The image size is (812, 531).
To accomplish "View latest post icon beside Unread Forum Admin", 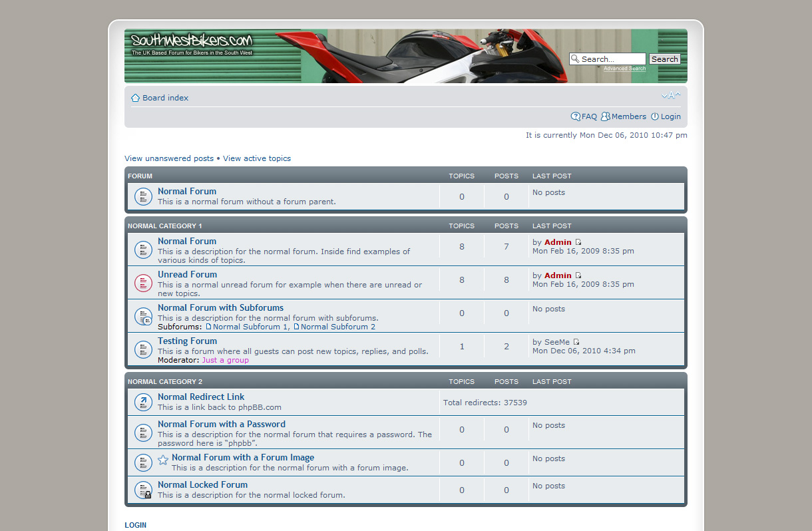I will coord(578,275).
